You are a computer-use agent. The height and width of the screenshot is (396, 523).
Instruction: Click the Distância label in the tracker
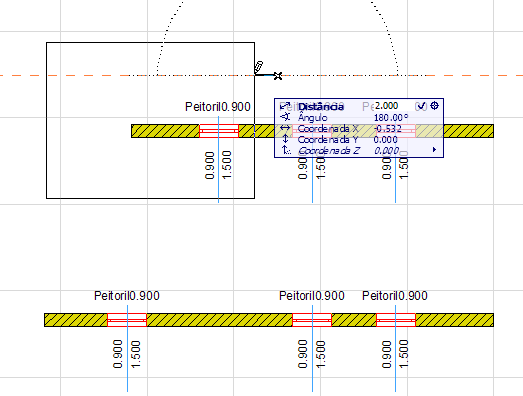click(x=321, y=107)
